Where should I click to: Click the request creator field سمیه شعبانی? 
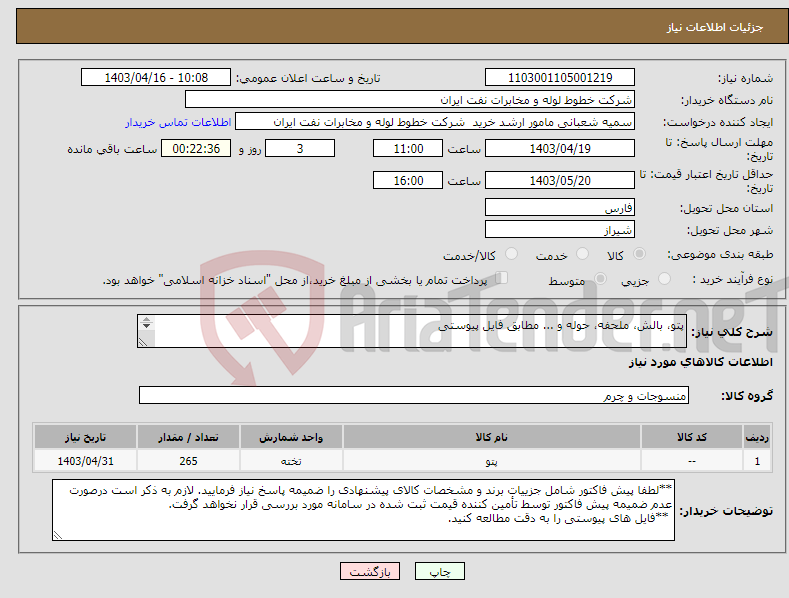435,122
